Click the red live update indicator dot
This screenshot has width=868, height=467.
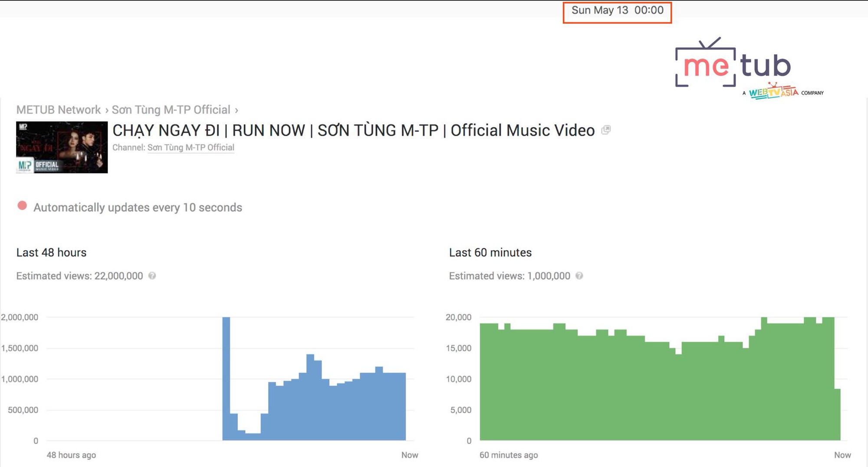point(22,206)
